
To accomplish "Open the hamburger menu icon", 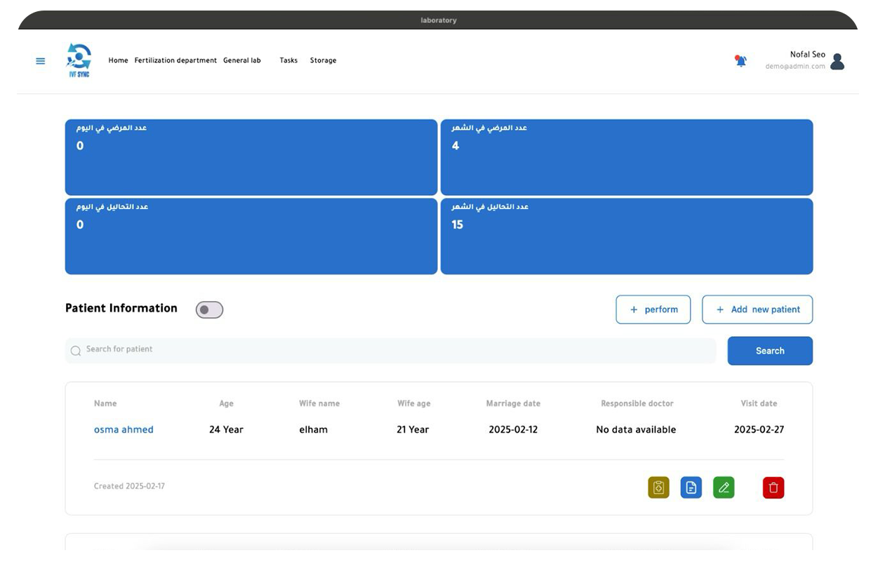I will tap(41, 61).
